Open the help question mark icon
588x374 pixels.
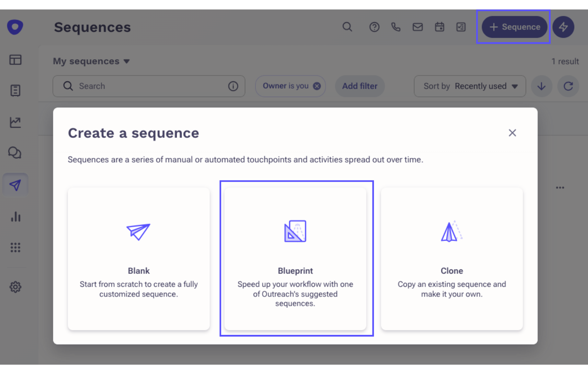pyautogui.click(x=374, y=27)
